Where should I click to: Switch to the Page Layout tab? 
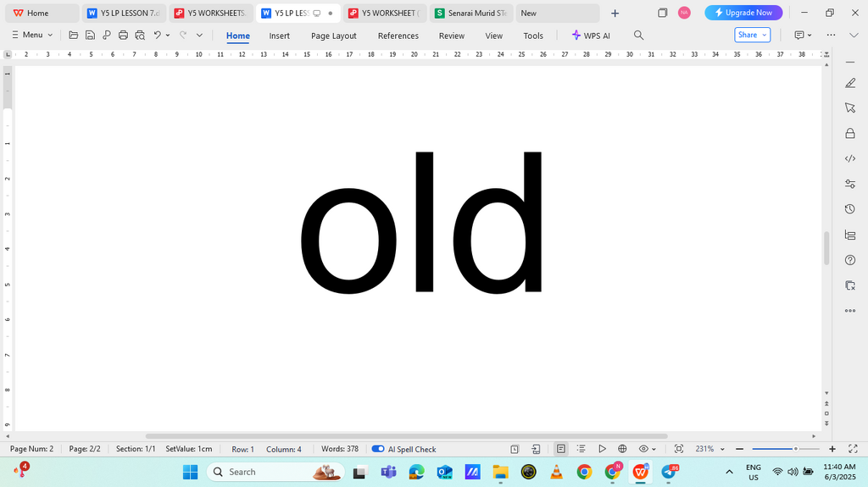pos(334,36)
